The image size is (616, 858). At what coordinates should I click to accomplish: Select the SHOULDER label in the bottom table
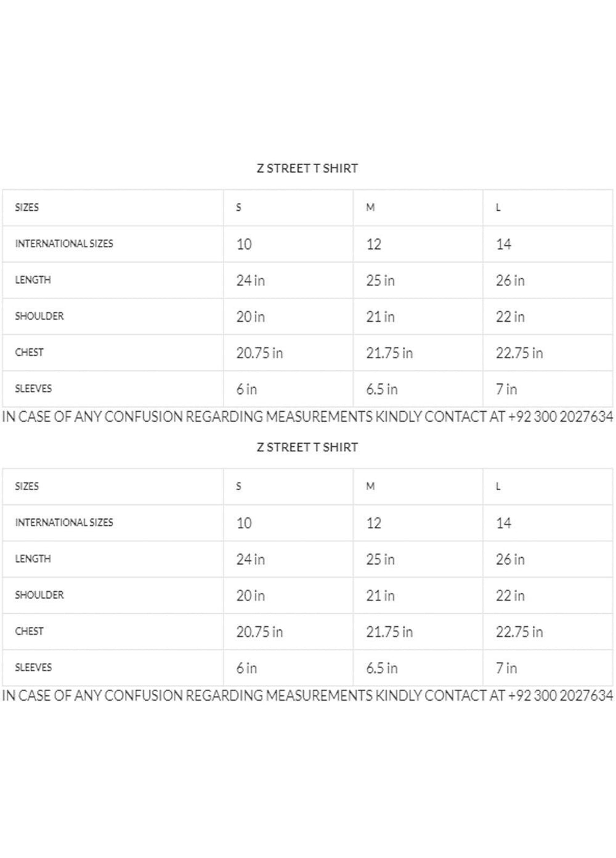pos(39,595)
